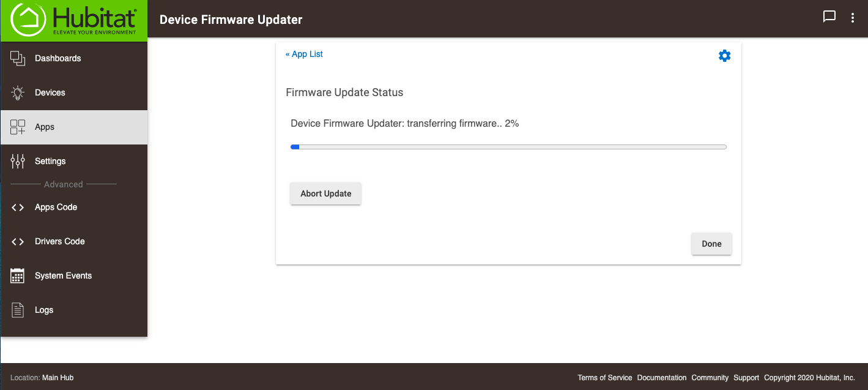Select the Logs menu item label
This screenshot has width=868, height=390.
(44, 310)
